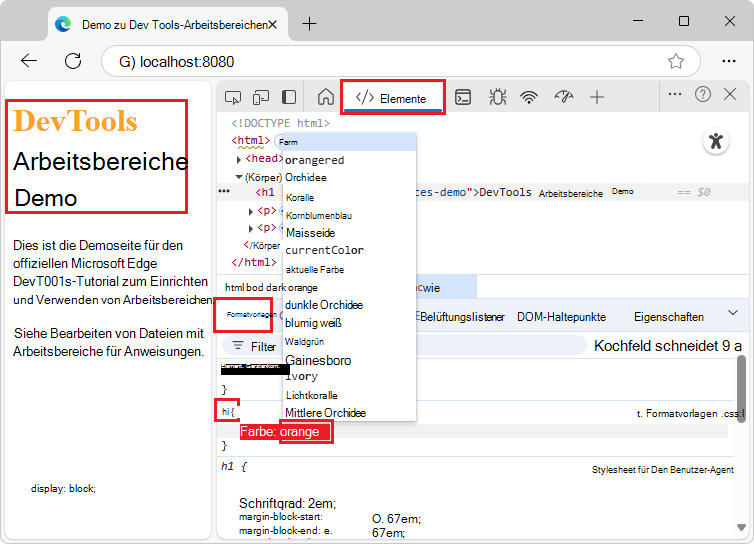Select html in the breadcrumb bar
Viewport: 754px width, 544px height.
click(x=235, y=288)
